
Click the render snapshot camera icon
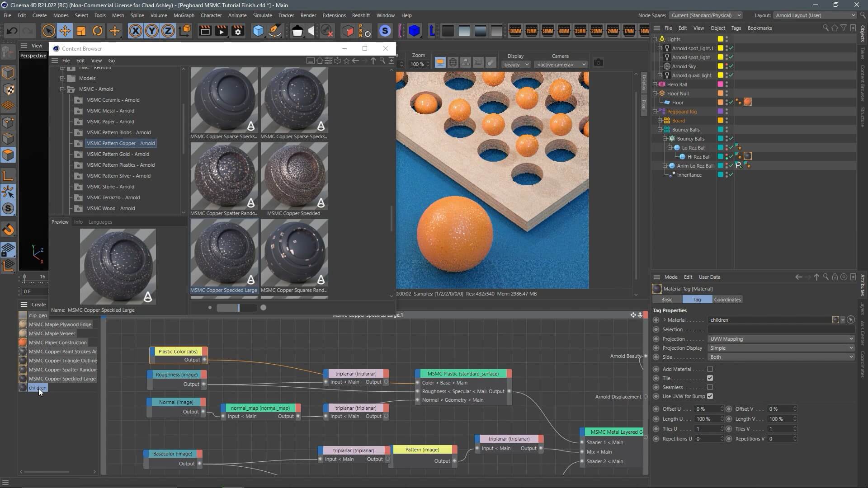click(598, 63)
